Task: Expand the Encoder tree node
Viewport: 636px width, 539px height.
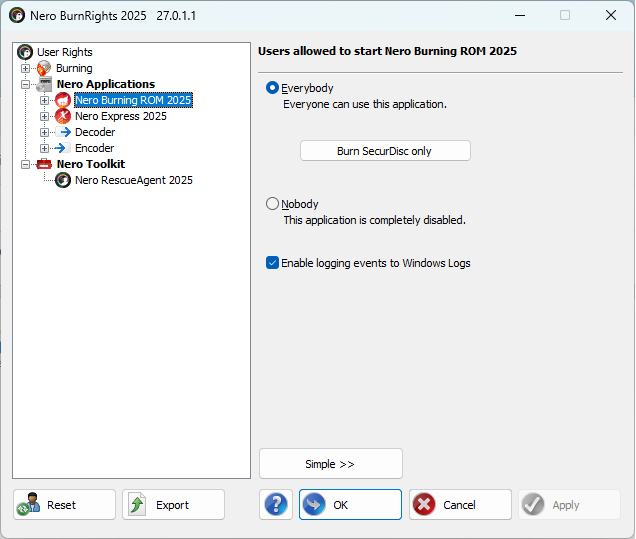Action: click(x=44, y=148)
